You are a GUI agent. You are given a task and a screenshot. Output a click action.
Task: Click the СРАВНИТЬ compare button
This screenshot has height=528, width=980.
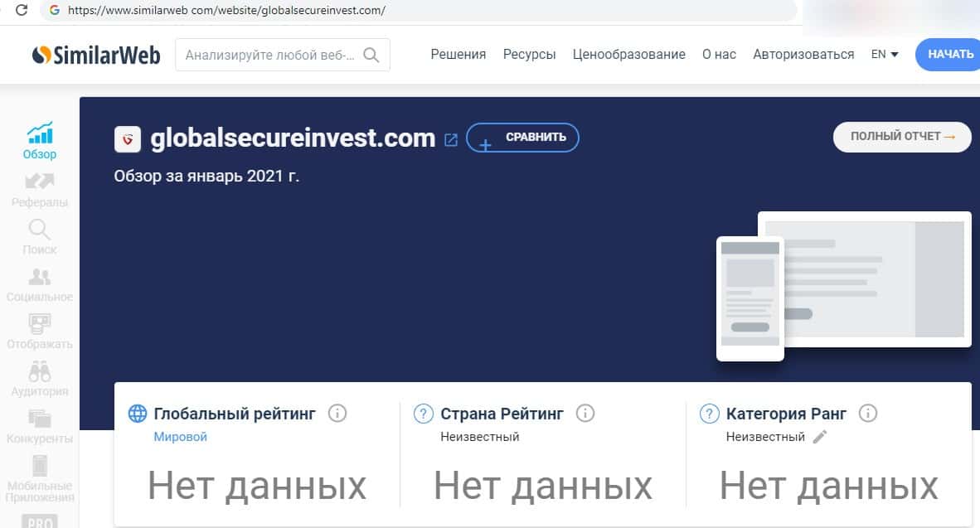coord(522,138)
